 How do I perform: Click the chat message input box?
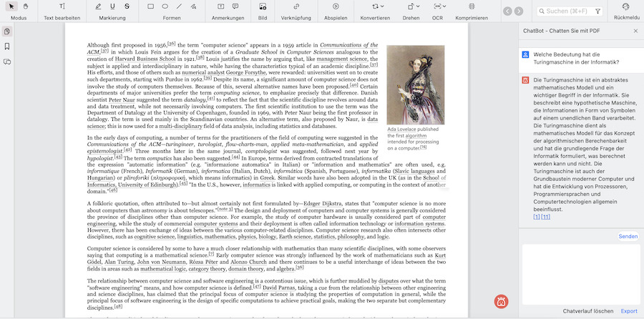(x=580, y=274)
